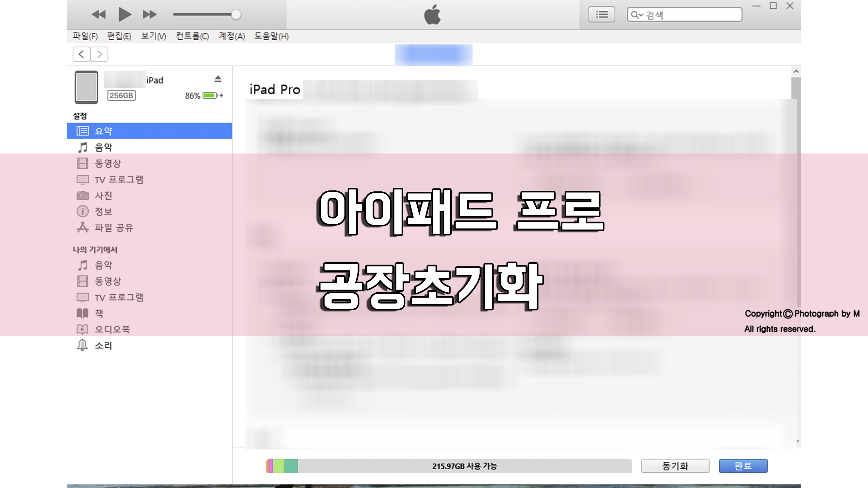The height and width of the screenshot is (488, 868).
Task: Select 동영상 under 설정
Action: click(108, 163)
